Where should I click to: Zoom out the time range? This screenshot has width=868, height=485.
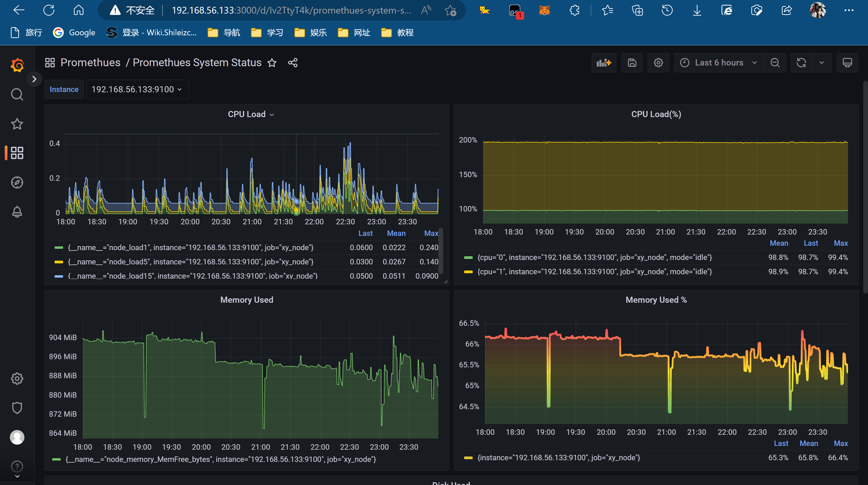775,63
